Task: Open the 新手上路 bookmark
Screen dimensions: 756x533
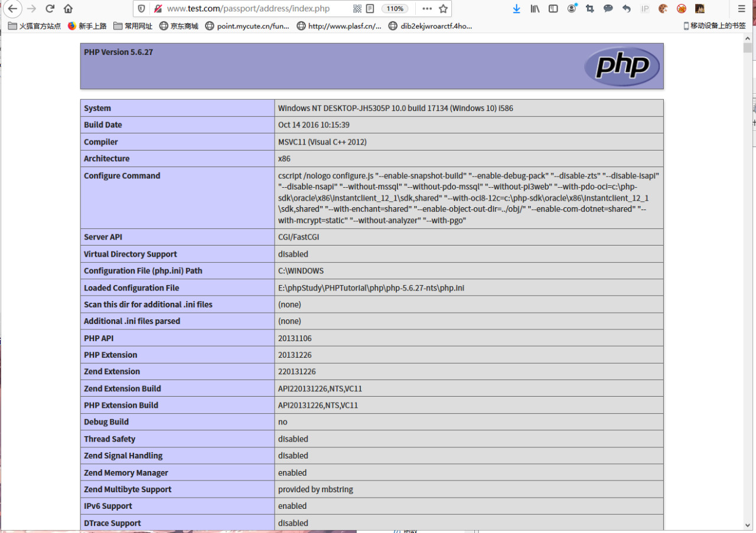Action: coord(87,26)
